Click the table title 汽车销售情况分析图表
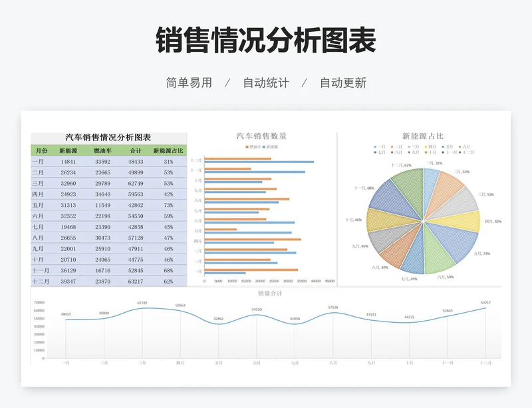Image resolution: width=532 pixels, height=408 pixels. point(108,138)
